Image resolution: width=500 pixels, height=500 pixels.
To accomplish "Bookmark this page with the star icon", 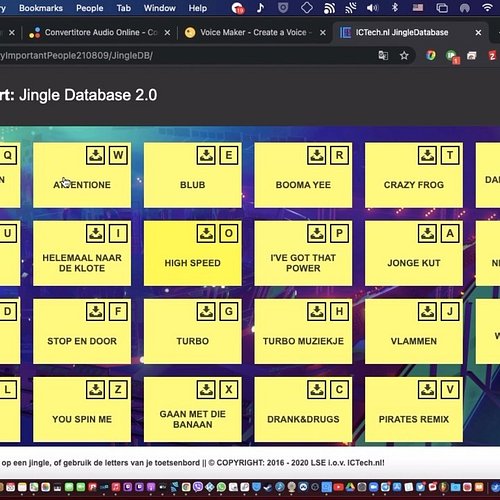I will (x=404, y=55).
